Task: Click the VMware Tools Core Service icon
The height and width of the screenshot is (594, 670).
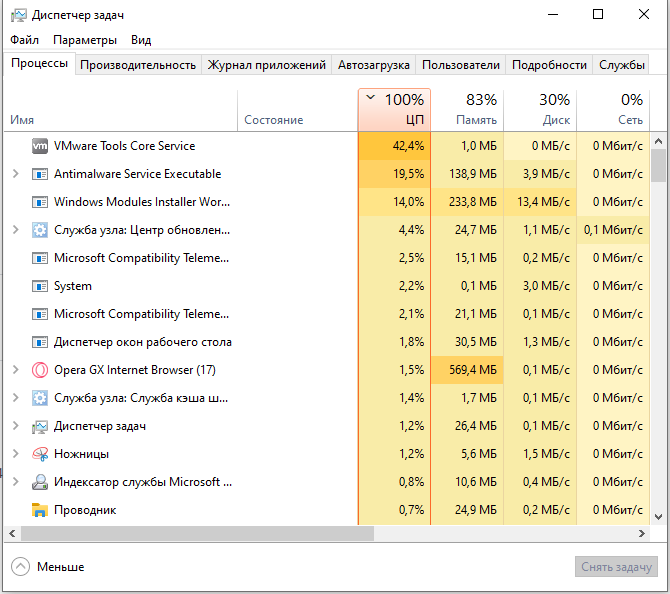Action: tap(40, 146)
